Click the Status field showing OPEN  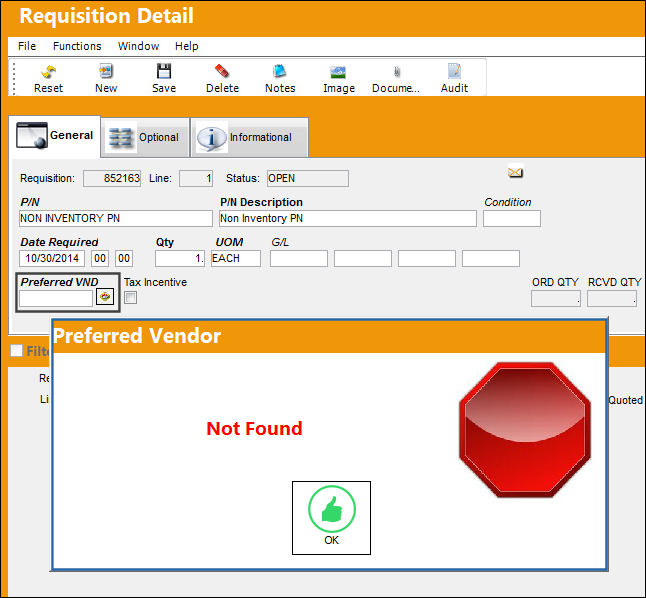(x=307, y=178)
